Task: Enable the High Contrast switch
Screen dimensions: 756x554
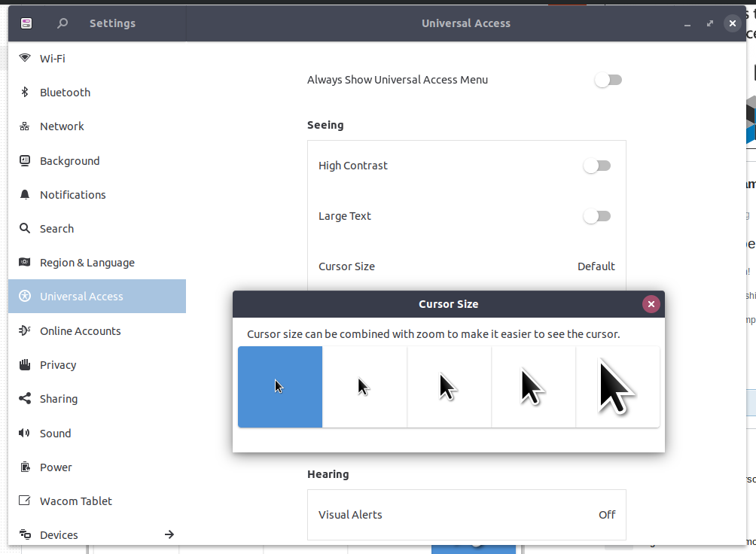Action: tap(596, 166)
